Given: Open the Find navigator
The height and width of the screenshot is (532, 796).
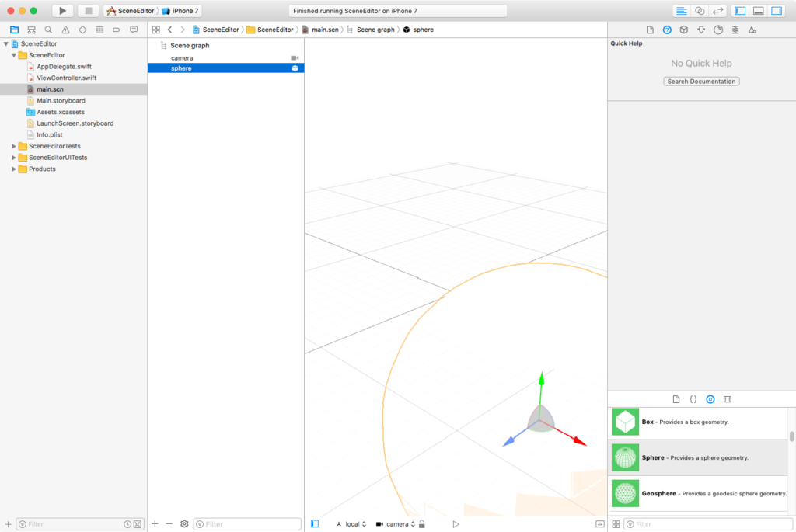Looking at the screenshot, I should 48,30.
